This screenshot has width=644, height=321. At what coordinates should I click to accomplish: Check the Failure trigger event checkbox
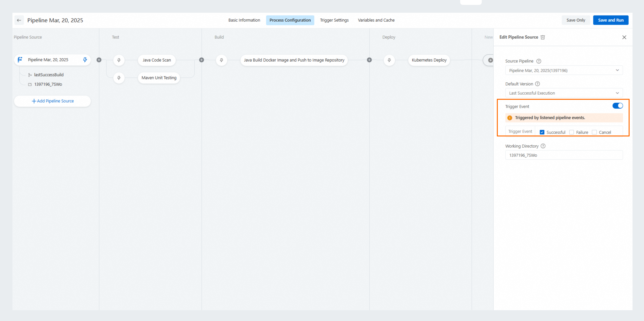pyautogui.click(x=572, y=132)
